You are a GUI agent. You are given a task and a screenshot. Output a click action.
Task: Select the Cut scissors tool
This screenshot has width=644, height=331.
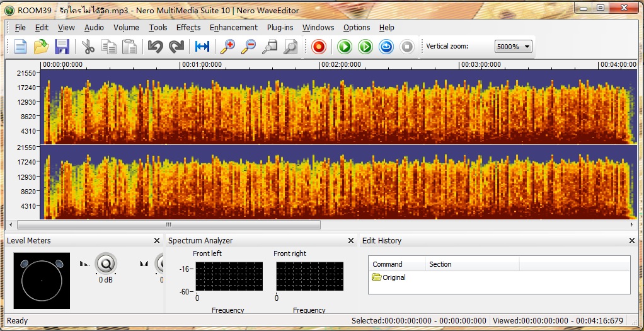[88, 47]
